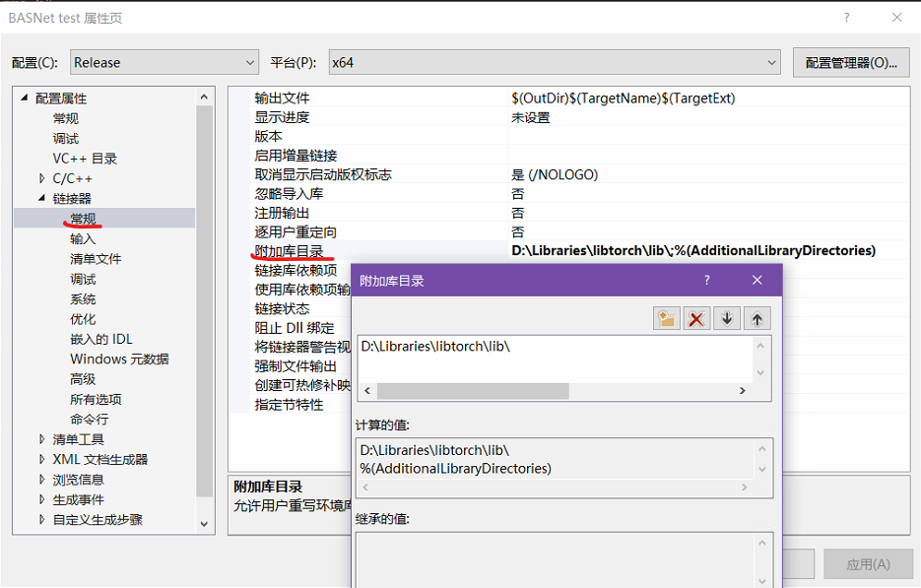The width and height of the screenshot is (921, 588).
Task: Click the left arrow of directory list scrollbar
Action: [367, 391]
